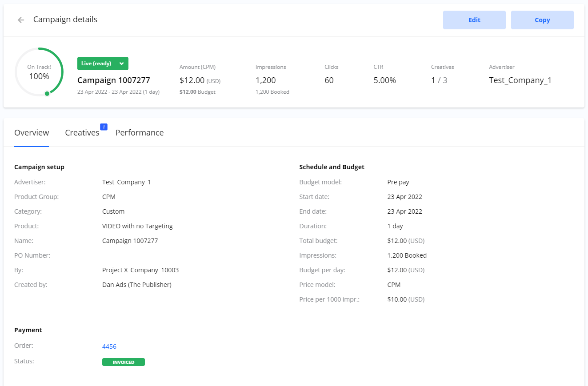This screenshot has height=386, width=588.
Task: Expand the Live (ready) status dropdown
Action: coord(102,64)
